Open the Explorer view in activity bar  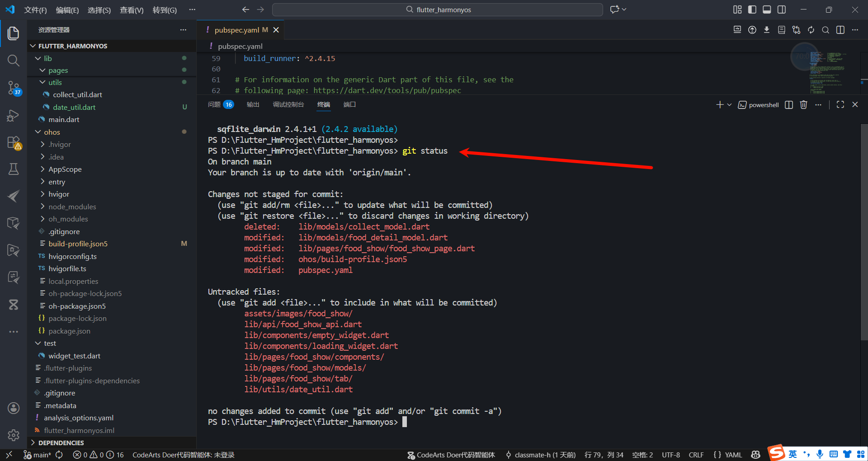pyautogui.click(x=14, y=33)
